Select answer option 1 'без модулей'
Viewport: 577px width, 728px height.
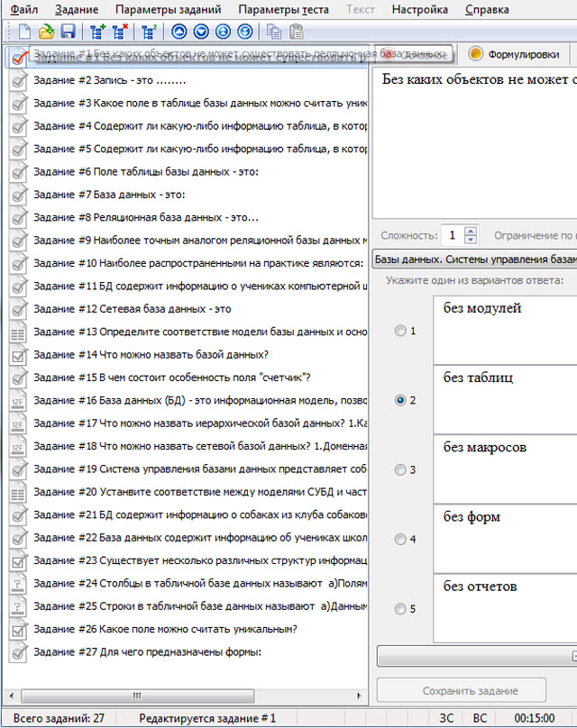[x=401, y=331]
